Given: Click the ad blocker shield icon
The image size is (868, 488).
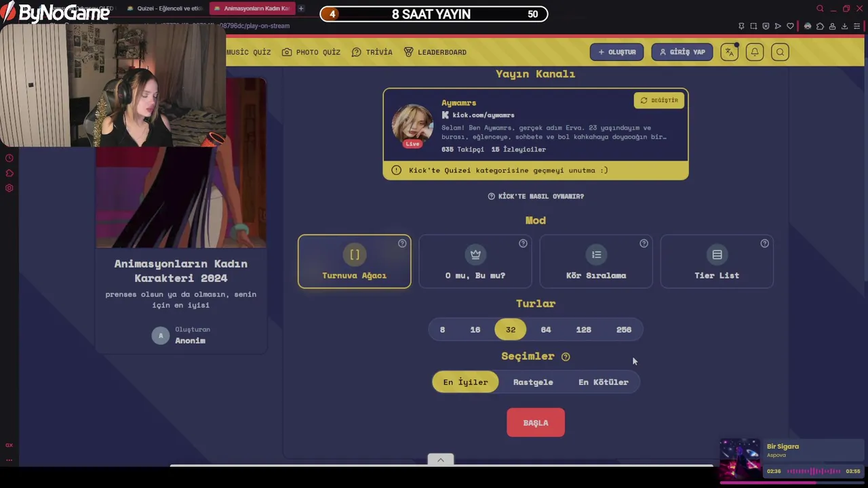Looking at the screenshot, I should tap(766, 26).
